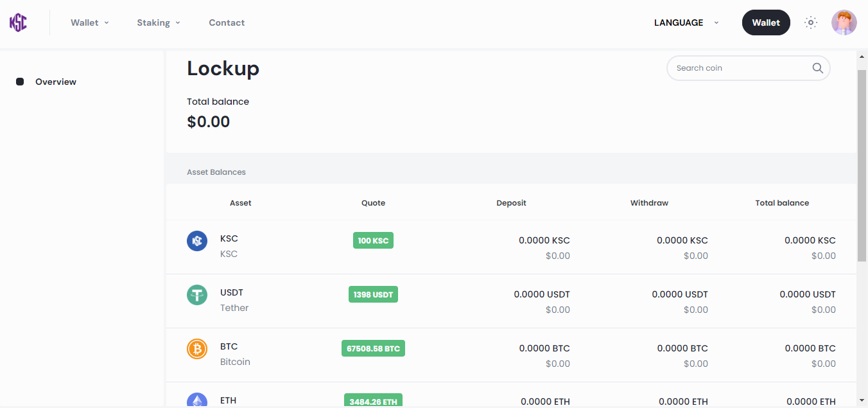
Task: Toggle the light/dark theme sun icon
Action: coord(811,22)
